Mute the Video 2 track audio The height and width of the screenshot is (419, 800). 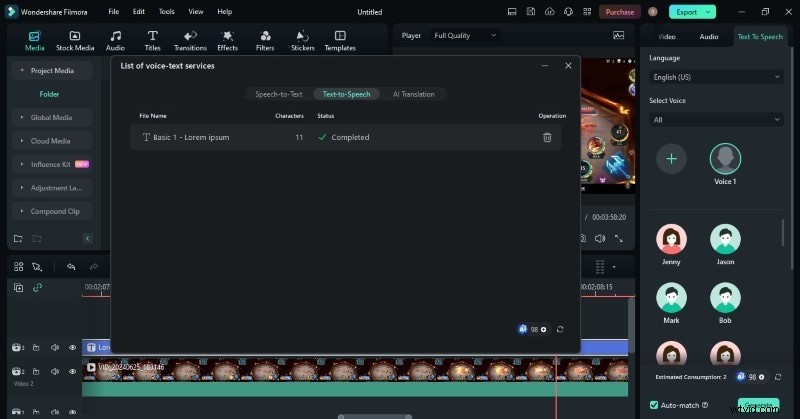click(54, 372)
